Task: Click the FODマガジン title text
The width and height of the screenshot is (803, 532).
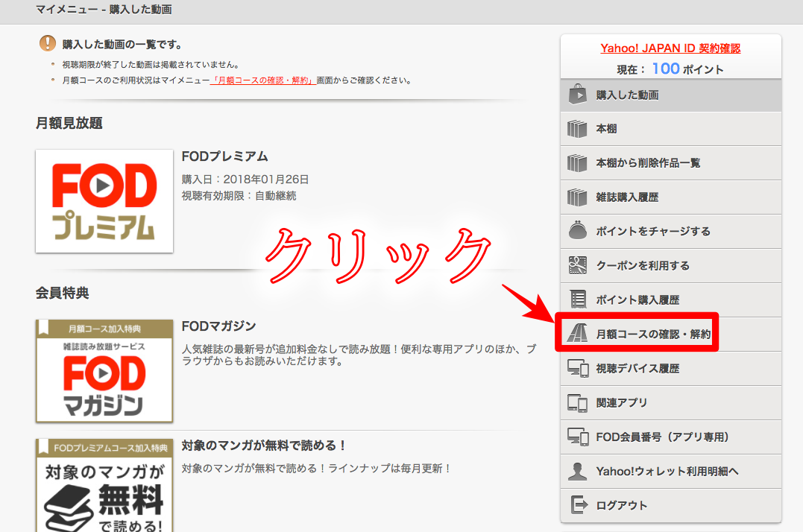Action: pyautogui.click(x=218, y=326)
